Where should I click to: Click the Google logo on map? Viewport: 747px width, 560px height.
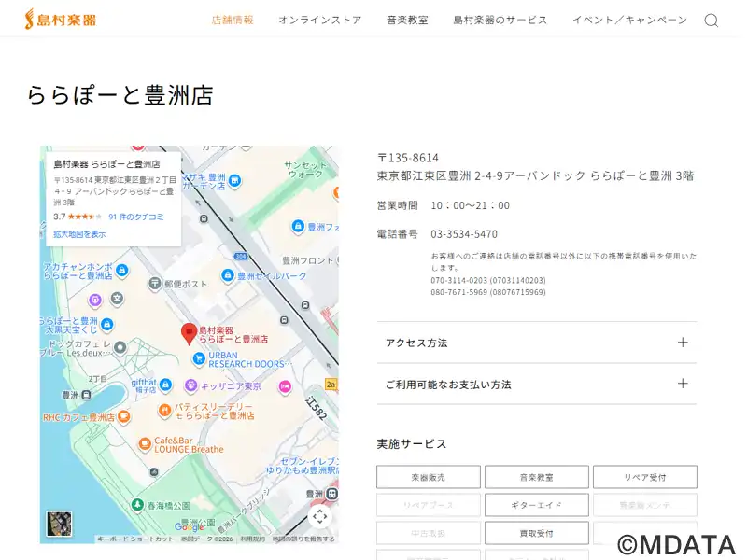point(190,526)
